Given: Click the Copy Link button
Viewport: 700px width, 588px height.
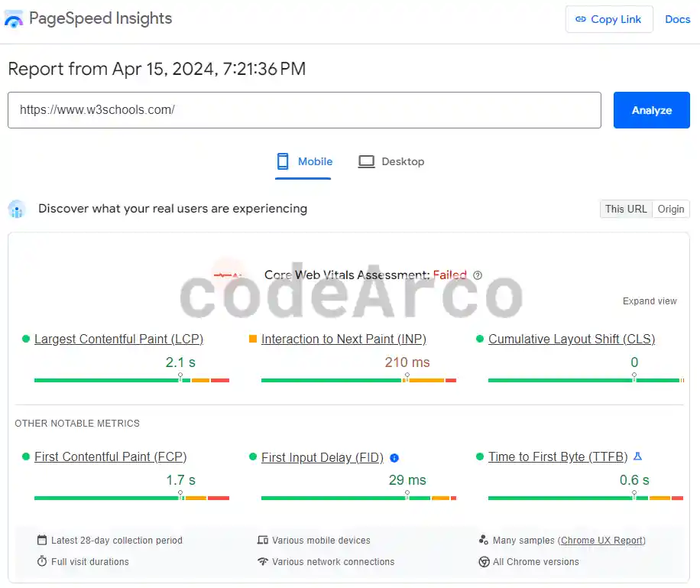Looking at the screenshot, I should [609, 19].
